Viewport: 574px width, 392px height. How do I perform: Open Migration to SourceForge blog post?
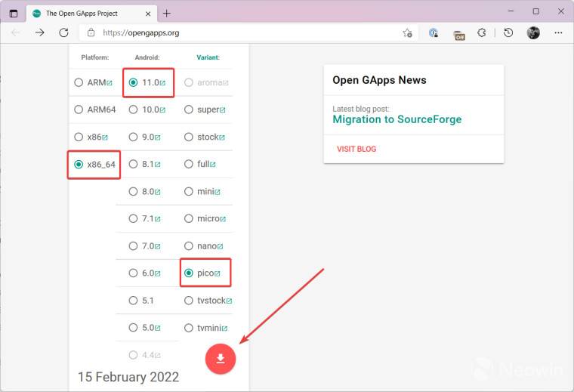397,119
